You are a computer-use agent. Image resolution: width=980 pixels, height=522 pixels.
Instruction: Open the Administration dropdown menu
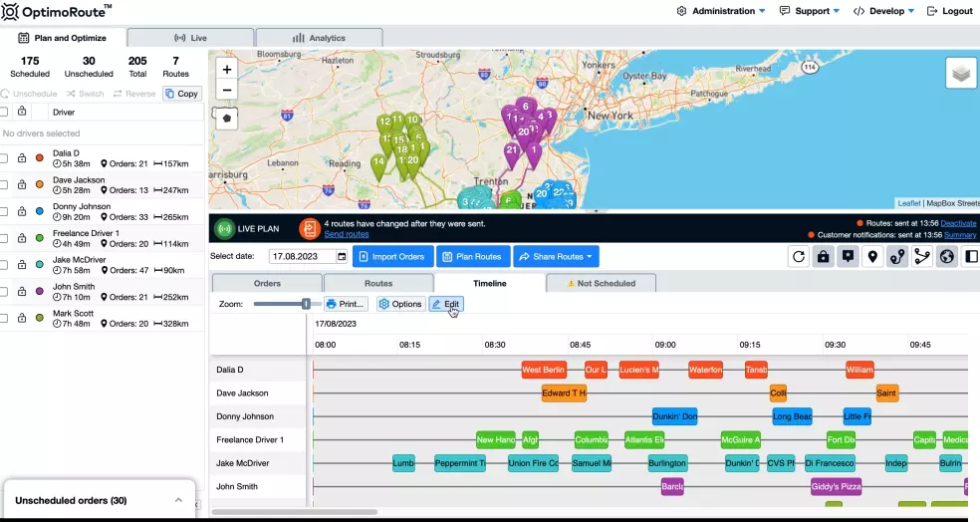[x=721, y=11]
